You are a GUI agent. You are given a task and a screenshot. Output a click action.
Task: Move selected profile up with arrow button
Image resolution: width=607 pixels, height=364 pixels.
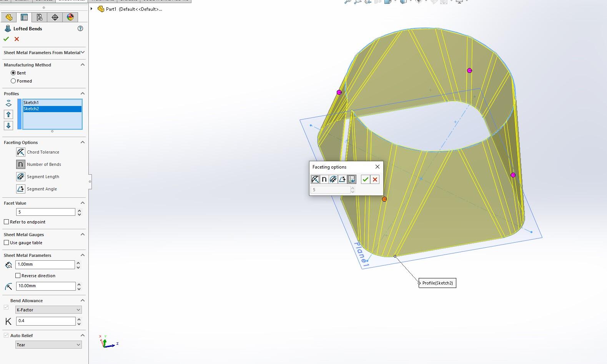8,114
